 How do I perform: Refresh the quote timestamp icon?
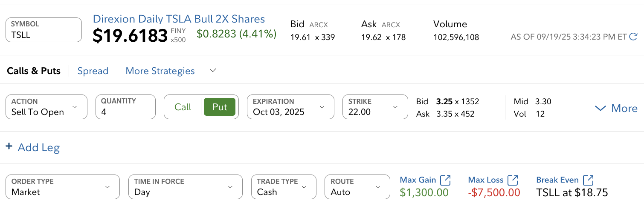634,37
